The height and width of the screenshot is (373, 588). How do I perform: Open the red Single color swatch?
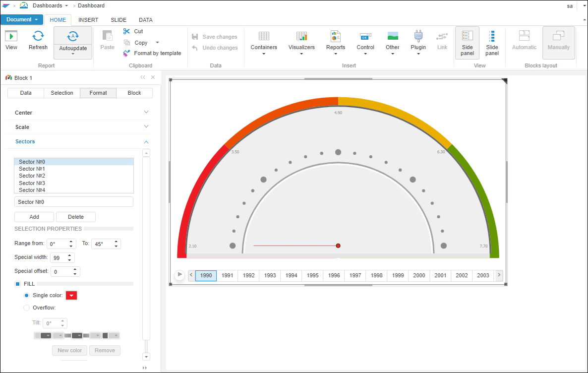72,296
